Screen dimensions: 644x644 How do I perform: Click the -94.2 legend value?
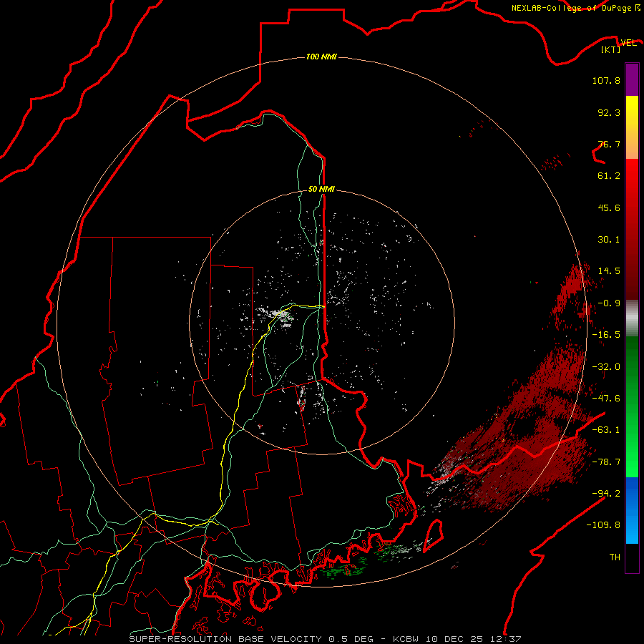pyautogui.click(x=606, y=494)
